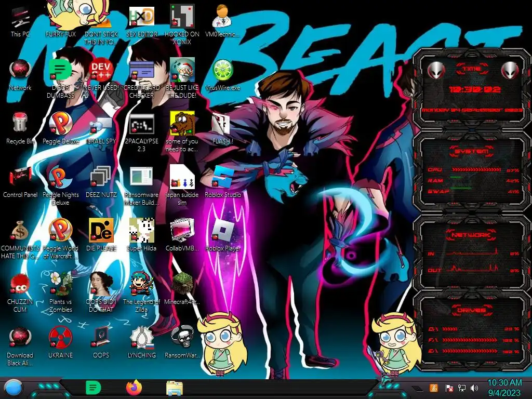Select the FLASH ! icon
Screen dimensions: 532x399
(x=222, y=129)
